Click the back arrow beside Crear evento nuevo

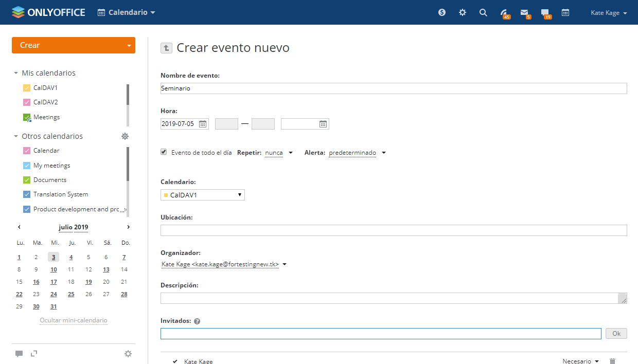[x=166, y=48]
